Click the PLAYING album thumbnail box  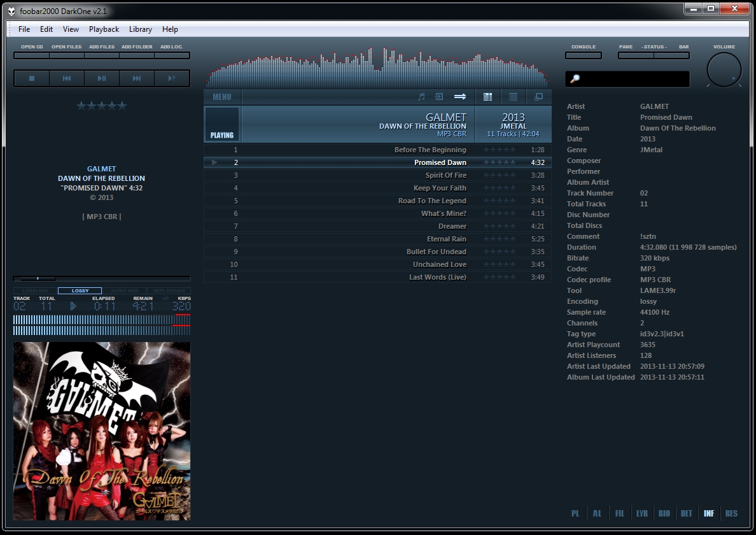222,124
